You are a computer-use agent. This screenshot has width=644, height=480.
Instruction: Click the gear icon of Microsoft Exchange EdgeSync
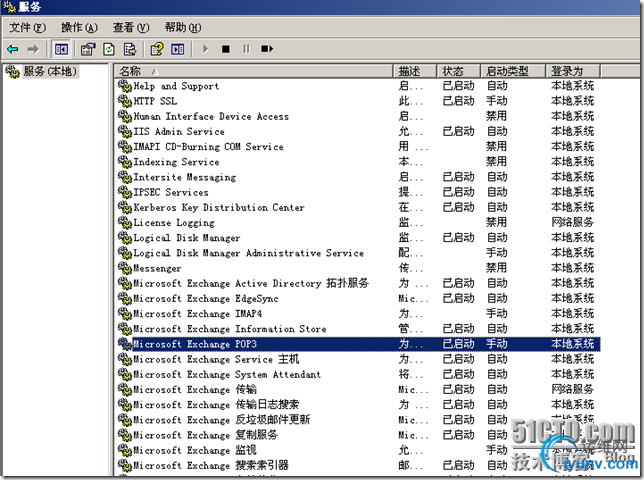click(124, 299)
